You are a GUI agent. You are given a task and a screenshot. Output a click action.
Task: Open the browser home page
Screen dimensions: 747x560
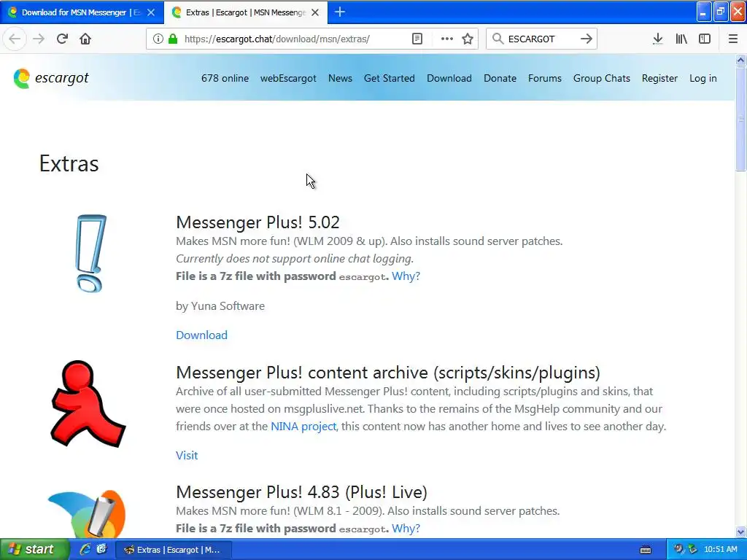(85, 39)
